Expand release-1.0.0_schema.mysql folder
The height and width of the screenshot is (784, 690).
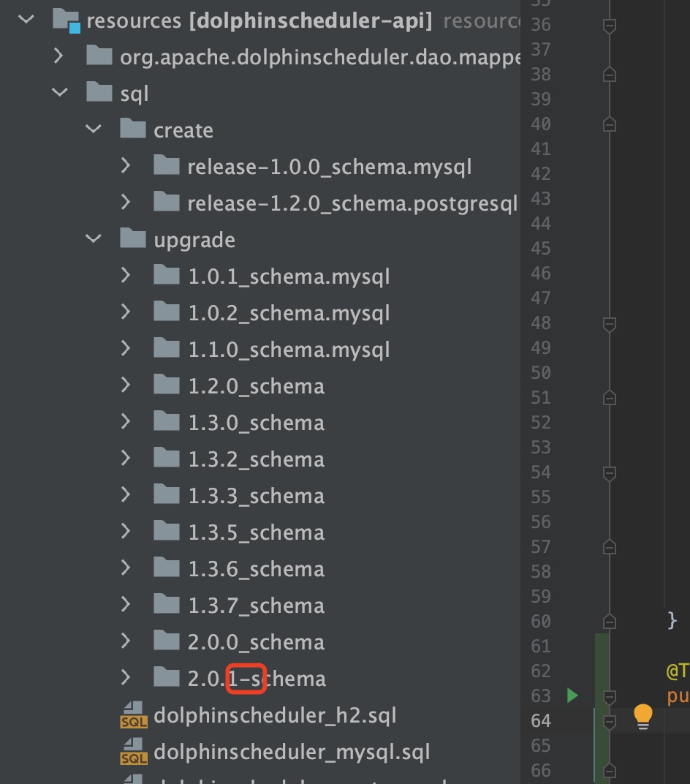tap(126, 165)
